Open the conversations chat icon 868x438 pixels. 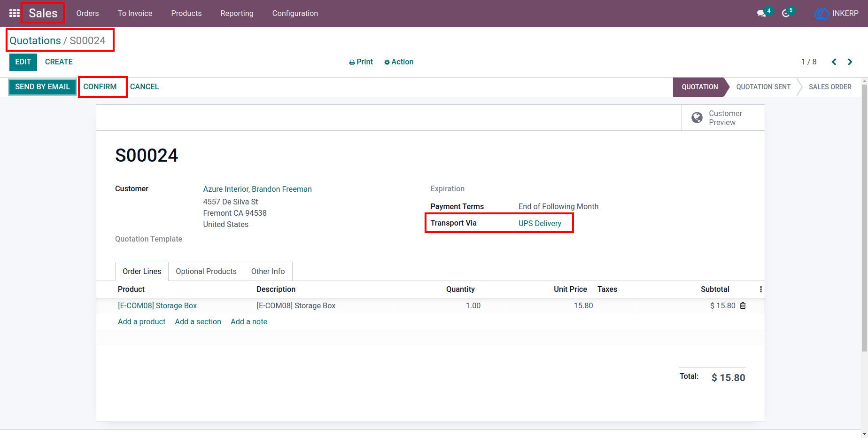click(761, 13)
